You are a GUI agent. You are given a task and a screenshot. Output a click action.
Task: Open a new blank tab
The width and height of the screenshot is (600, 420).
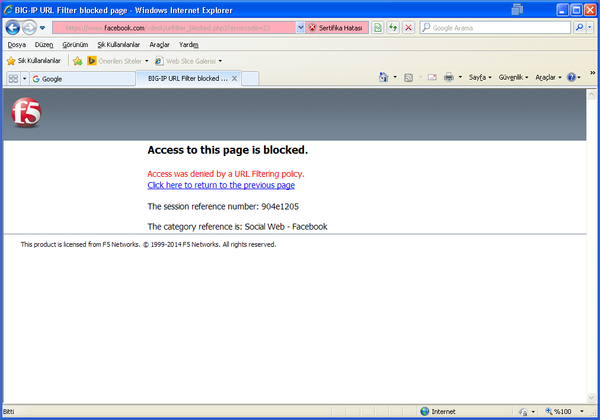(x=250, y=79)
